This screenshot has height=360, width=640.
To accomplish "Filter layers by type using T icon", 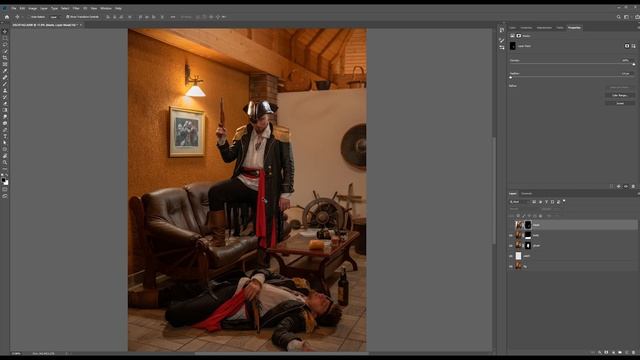I will tap(546, 202).
